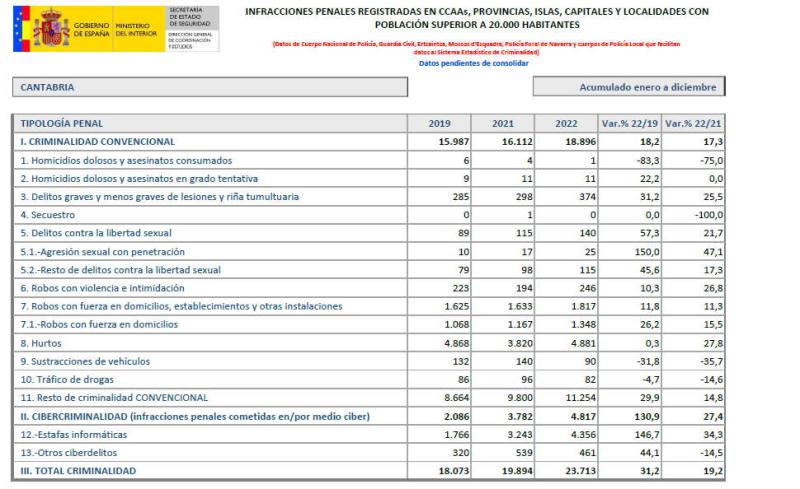The image size is (800, 489).
Task: Click '5.1.-Agresión sexual con penetración' label
Action: (x=103, y=252)
